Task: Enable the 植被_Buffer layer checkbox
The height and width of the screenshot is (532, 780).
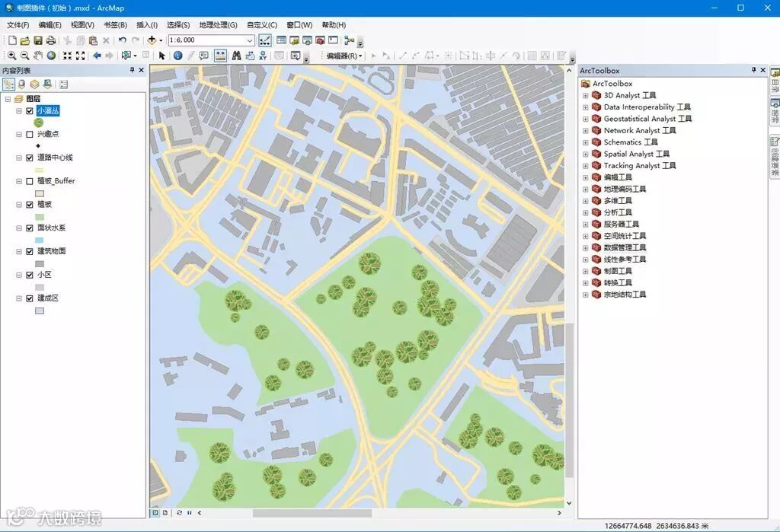Action: point(30,181)
